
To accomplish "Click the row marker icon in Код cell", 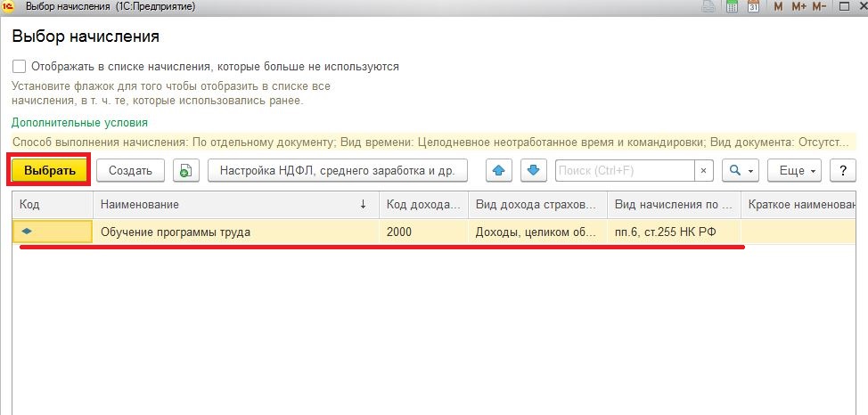I will pyautogui.click(x=27, y=232).
